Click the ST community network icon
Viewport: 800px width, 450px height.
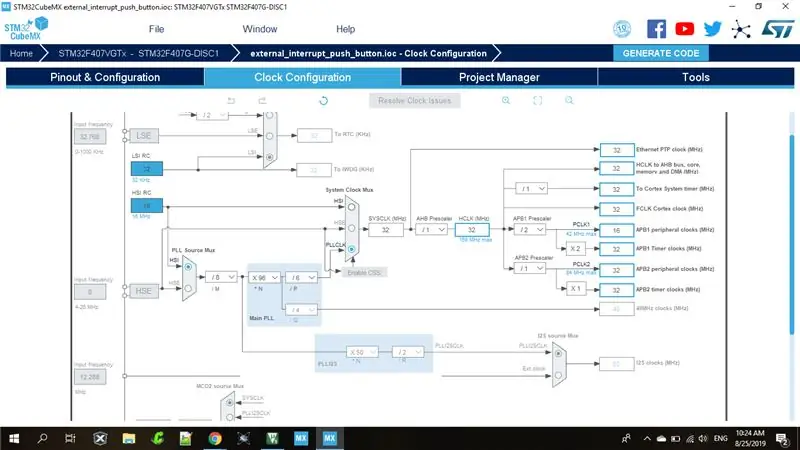[x=740, y=29]
